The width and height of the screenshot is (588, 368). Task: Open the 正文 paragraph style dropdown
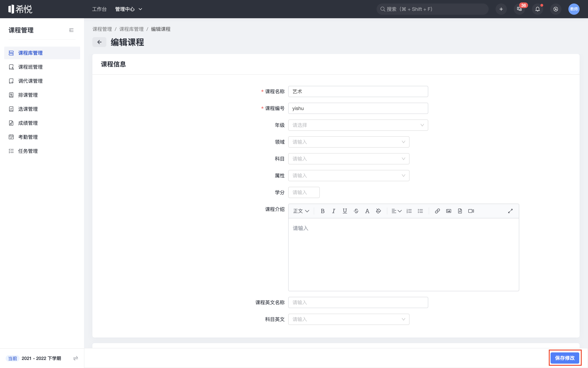(301, 211)
